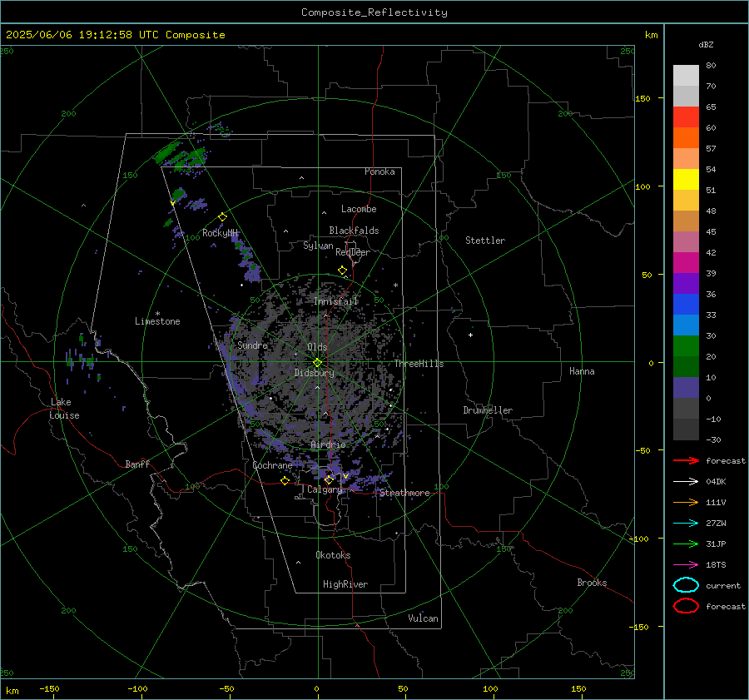Click the Stettler town label
Screen dimensions: 749x700
pos(485,241)
